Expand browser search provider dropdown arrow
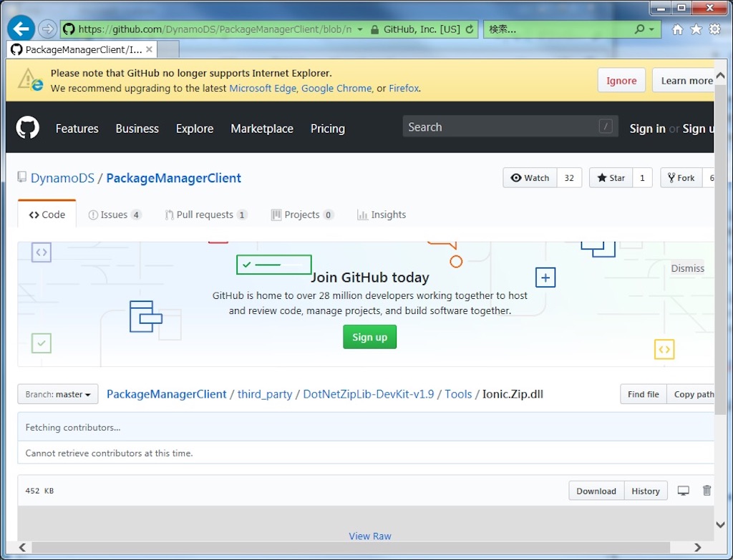733x560 pixels. click(651, 29)
